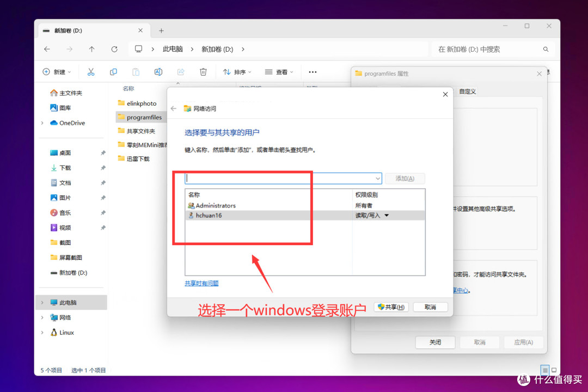Click the cut scissors icon
588x392 pixels.
point(91,72)
